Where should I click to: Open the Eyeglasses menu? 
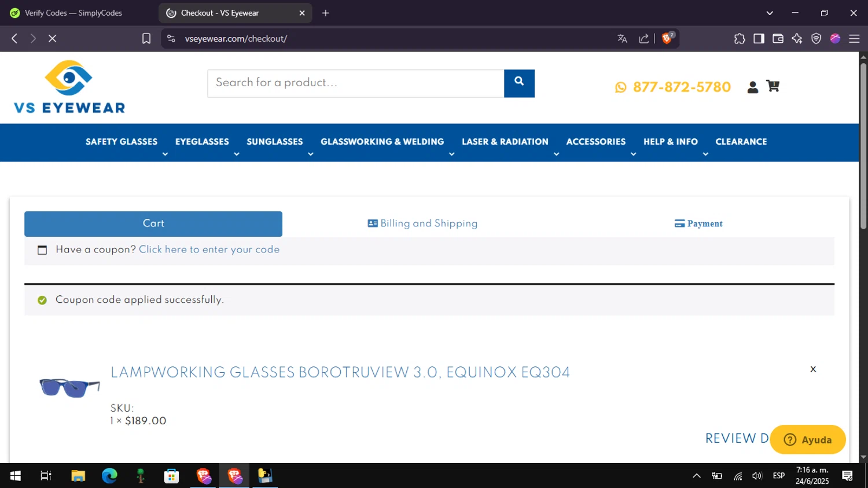pos(202,142)
